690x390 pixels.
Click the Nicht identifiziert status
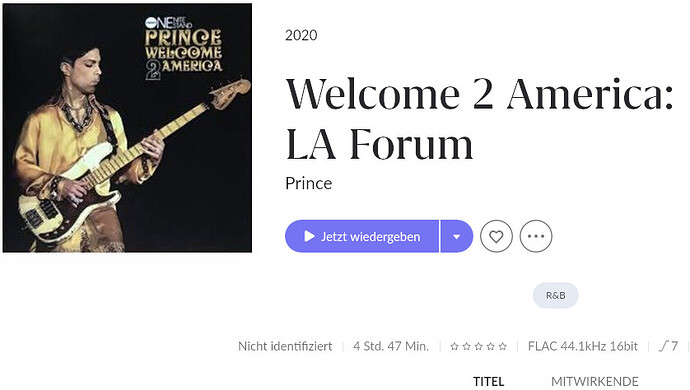click(285, 346)
